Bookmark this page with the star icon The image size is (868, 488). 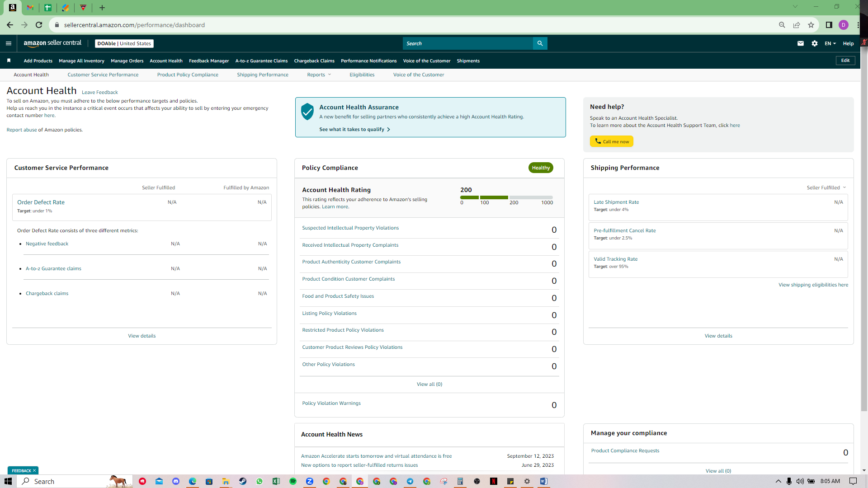coord(811,25)
